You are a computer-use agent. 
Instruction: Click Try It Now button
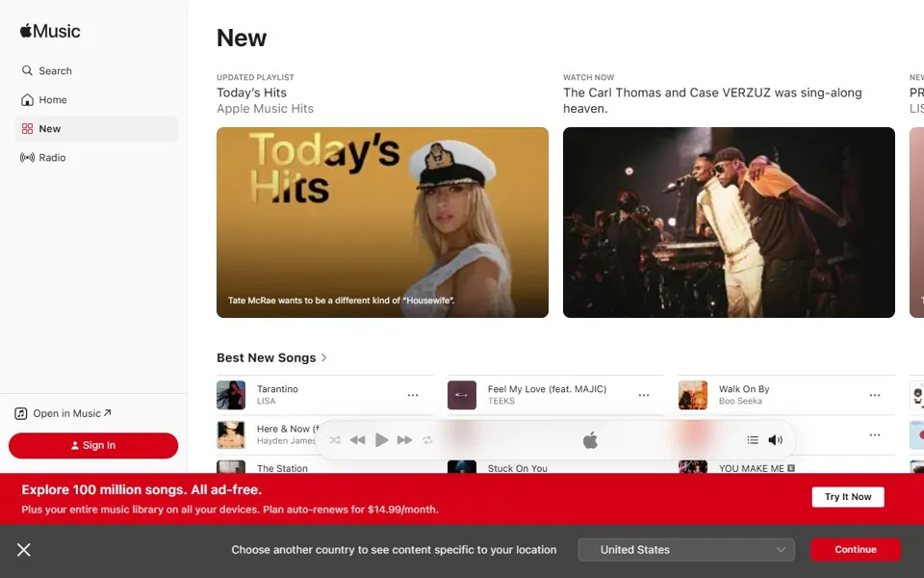(848, 497)
